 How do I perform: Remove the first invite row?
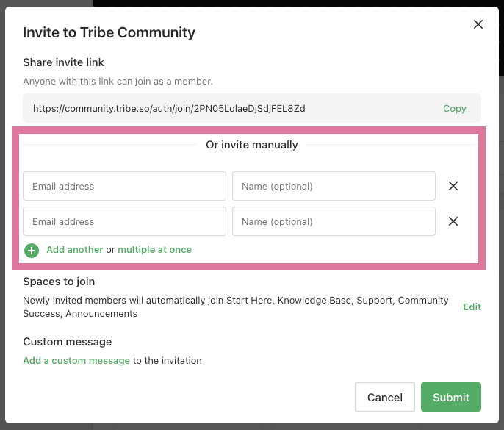453,186
